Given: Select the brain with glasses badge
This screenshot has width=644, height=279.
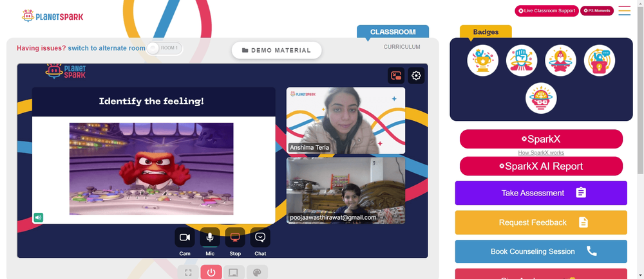Looking at the screenshot, I should pyautogui.click(x=541, y=98).
